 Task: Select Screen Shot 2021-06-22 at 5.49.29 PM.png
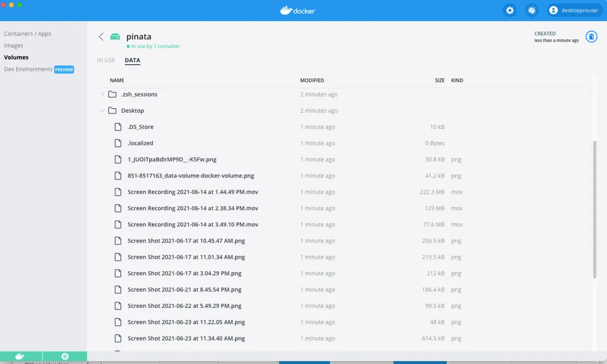pyautogui.click(x=185, y=306)
